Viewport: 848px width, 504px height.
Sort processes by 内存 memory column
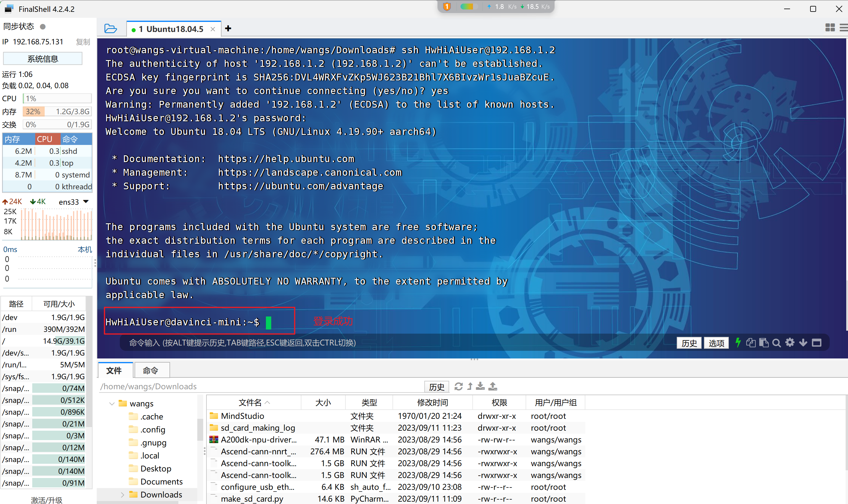pos(18,139)
